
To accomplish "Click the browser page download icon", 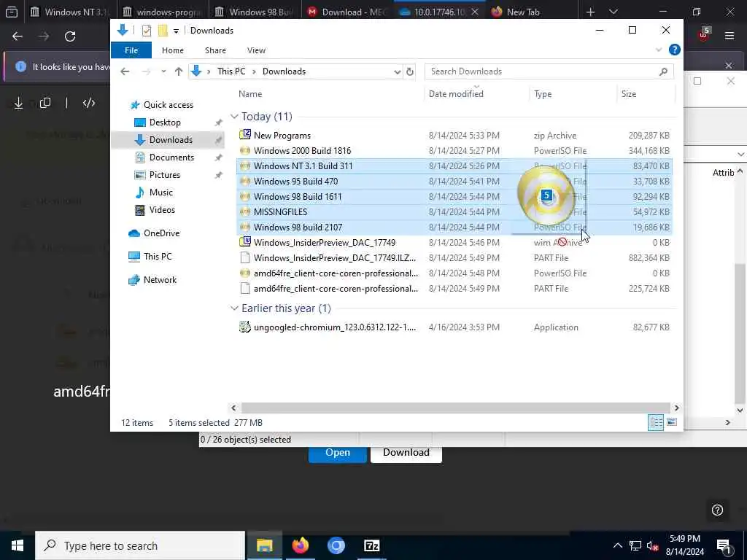I will [18, 103].
